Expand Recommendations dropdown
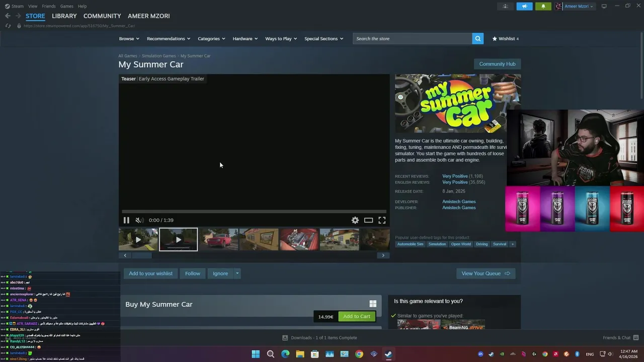Viewport: 644px width, 362px height. click(x=169, y=39)
